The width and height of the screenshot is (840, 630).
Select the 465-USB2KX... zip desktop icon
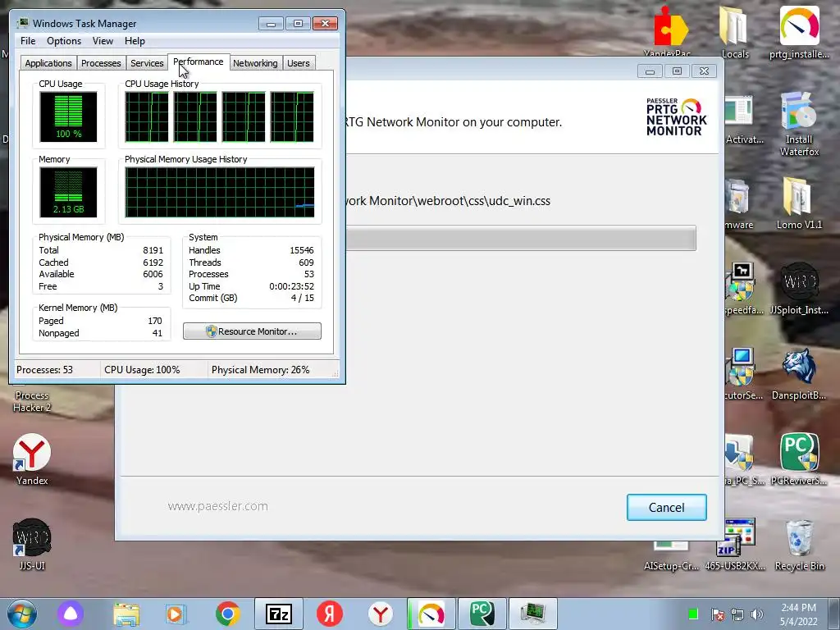point(735,545)
